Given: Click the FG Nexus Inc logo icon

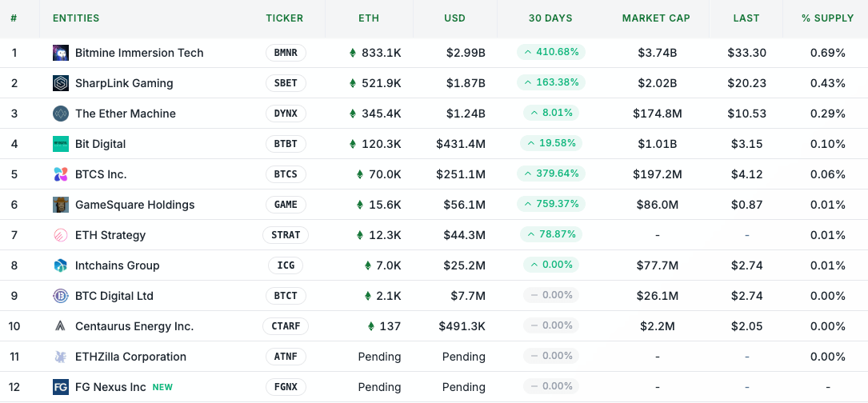Looking at the screenshot, I should coord(61,387).
